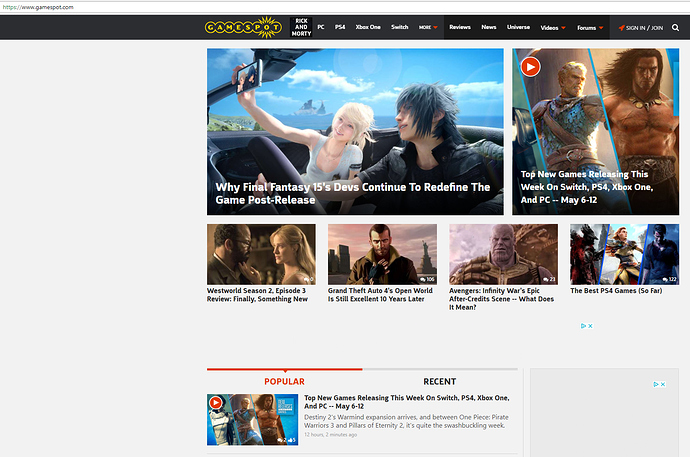Switch to the Recent tab

pyautogui.click(x=440, y=381)
